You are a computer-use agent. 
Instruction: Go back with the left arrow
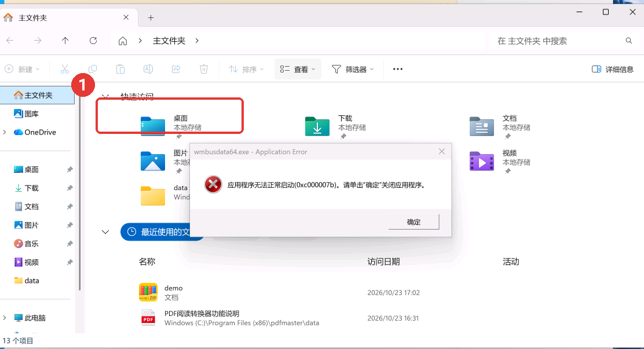tap(10, 40)
